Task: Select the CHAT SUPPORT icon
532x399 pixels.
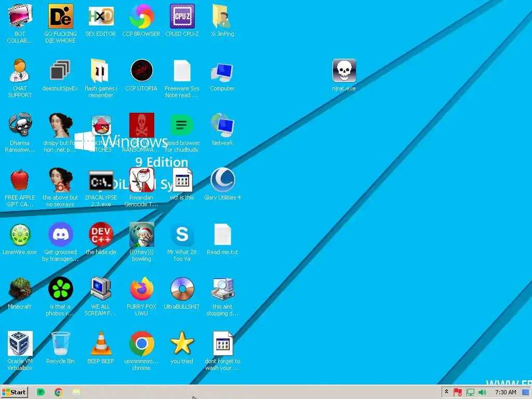Action: pos(20,78)
